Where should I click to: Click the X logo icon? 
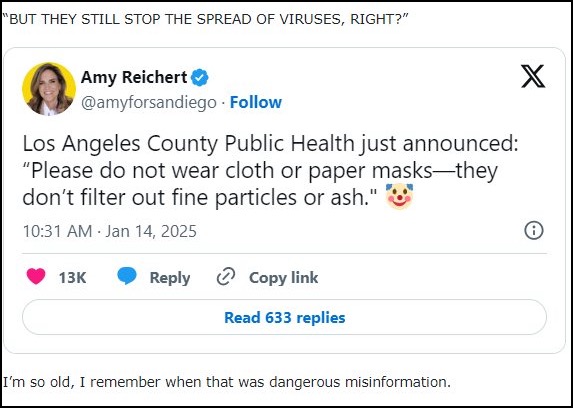click(533, 76)
